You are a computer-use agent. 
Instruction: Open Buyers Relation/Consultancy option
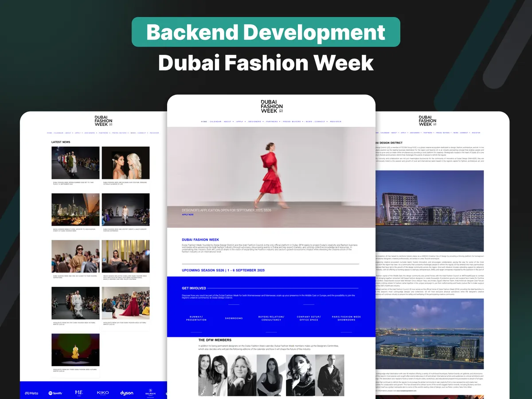coord(271,318)
